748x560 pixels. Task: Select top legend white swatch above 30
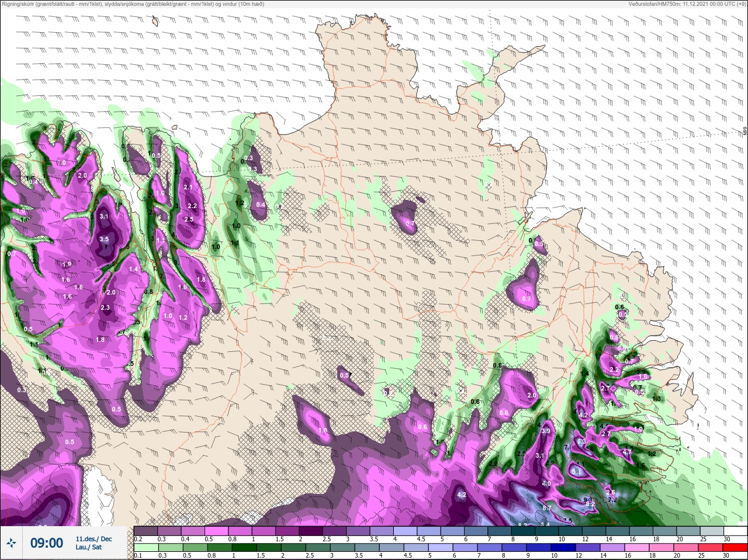coord(735,531)
